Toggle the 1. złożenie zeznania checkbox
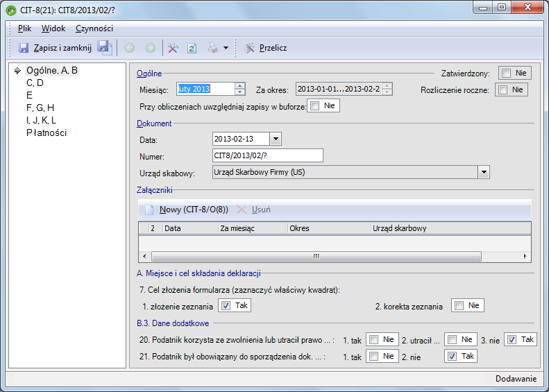 pos(226,305)
